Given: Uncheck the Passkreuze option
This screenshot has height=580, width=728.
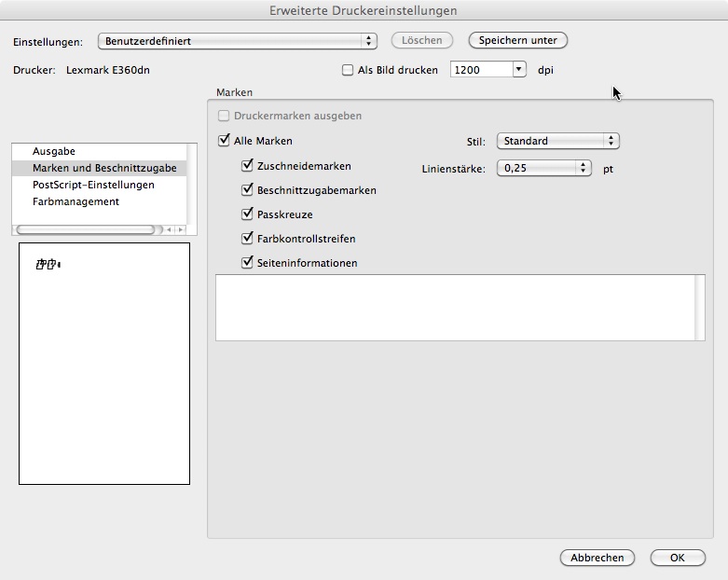Looking at the screenshot, I should [x=248, y=214].
